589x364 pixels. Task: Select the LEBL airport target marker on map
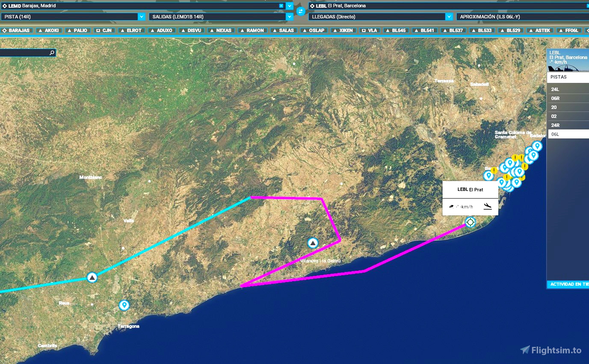click(x=470, y=222)
